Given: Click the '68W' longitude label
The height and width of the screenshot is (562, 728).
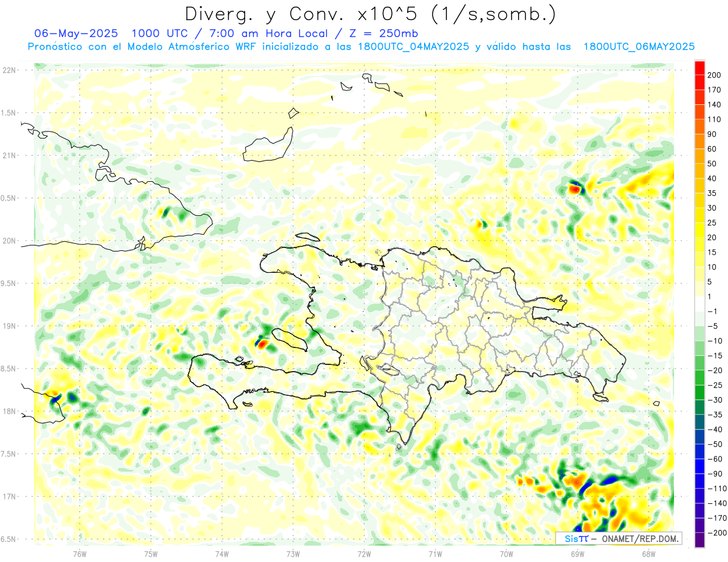Looking at the screenshot, I should [x=649, y=554].
